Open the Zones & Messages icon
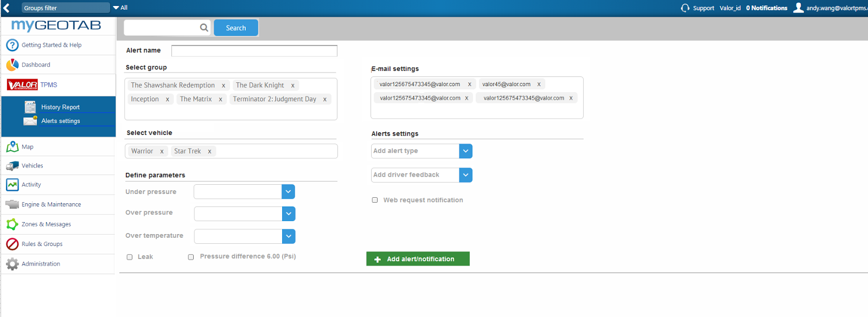Screen dimensions: 868x317 (x=12, y=224)
